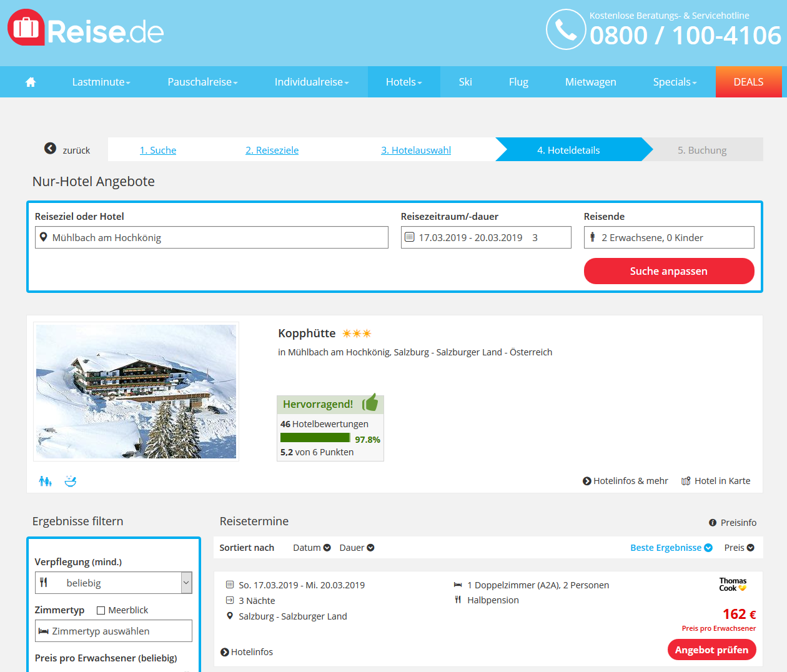Click the zurück back arrow icon
The width and height of the screenshot is (787, 672).
[x=50, y=148]
